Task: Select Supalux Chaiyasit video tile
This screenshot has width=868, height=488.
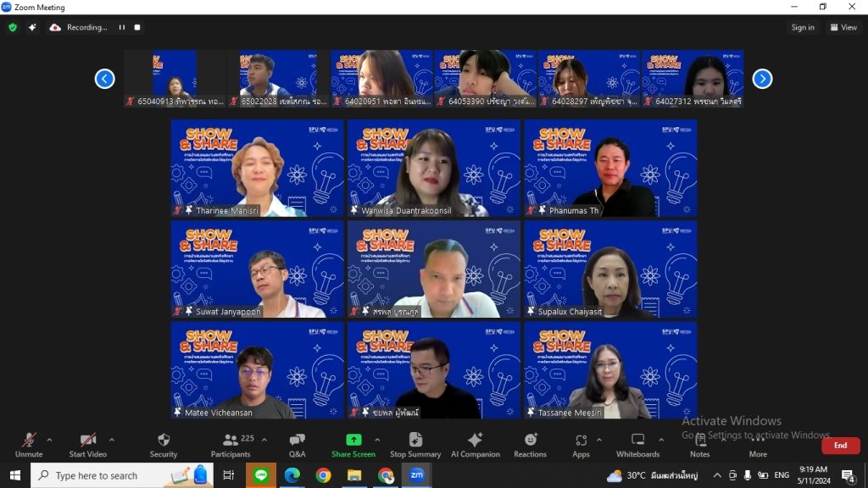Action: click(x=610, y=269)
